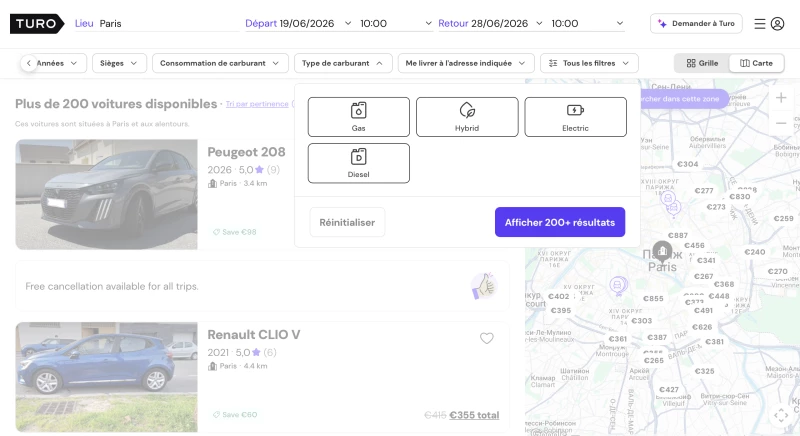The image size is (800, 436).
Task: Select the Gas fuel type
Action: point(359,117)
